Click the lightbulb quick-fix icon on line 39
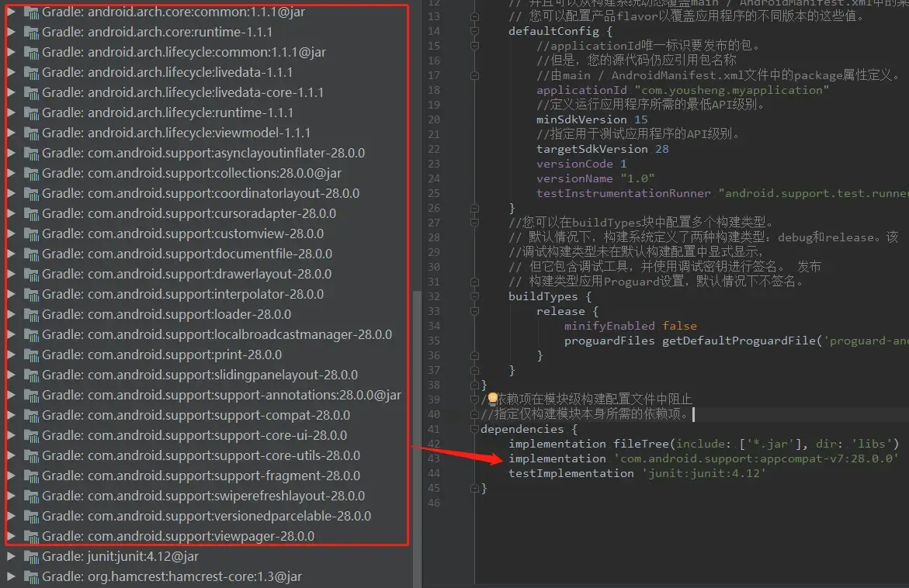The height and width of the screenshot is (588, 909). [492, 399]
